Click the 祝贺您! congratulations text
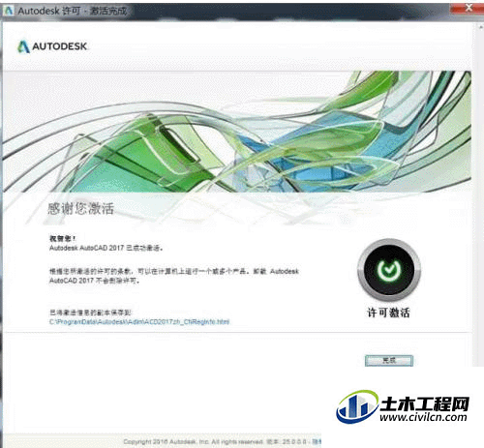The height and width of the screenshot is (448, 484). pyautogui.click(x=62, y=238)
